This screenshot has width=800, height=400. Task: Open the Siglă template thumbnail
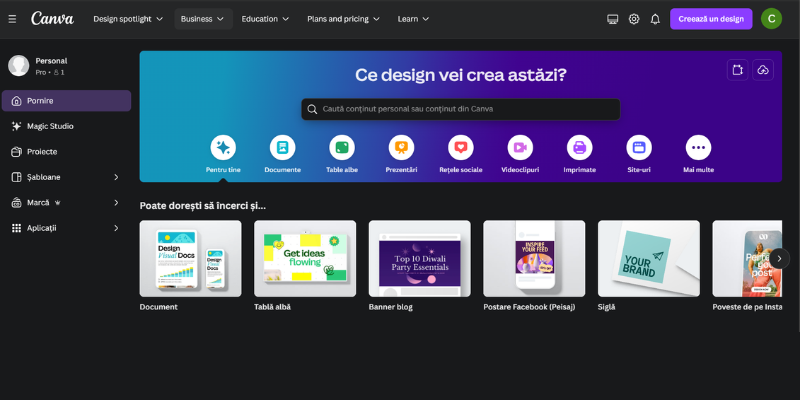coord(649,259)
